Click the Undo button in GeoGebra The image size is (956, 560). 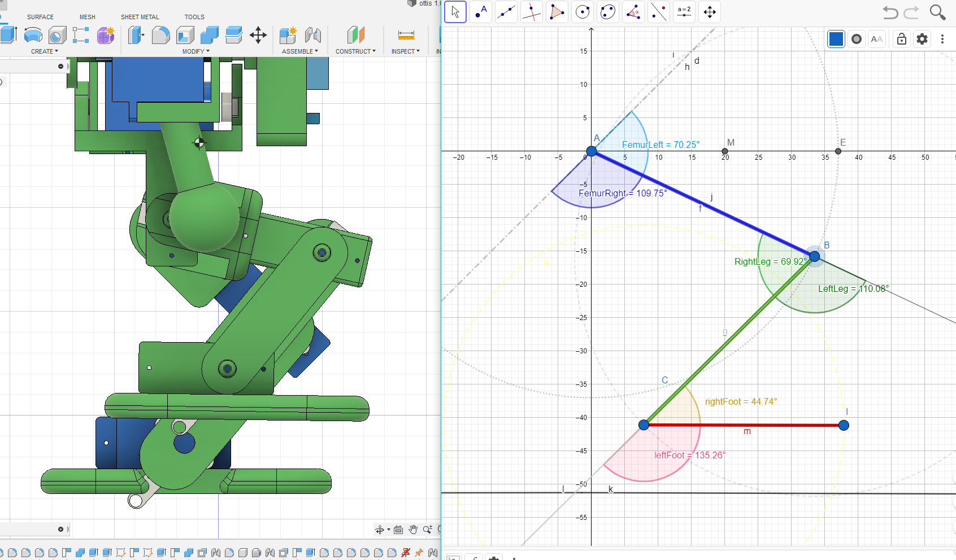(890, 12)
